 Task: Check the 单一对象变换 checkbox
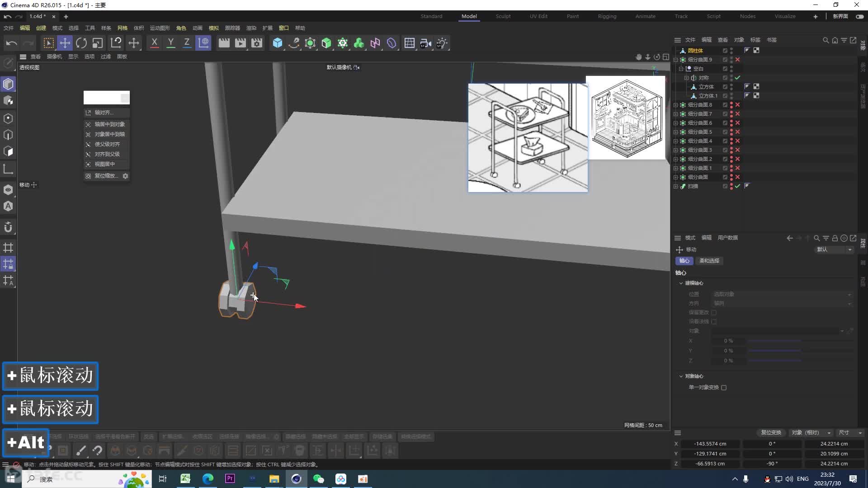(724, 388)
